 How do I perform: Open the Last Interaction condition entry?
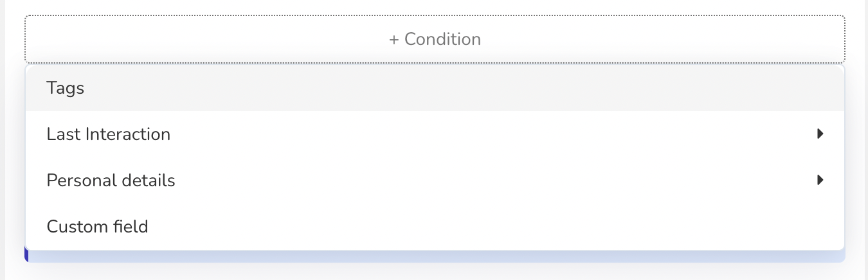click(435, 134)
